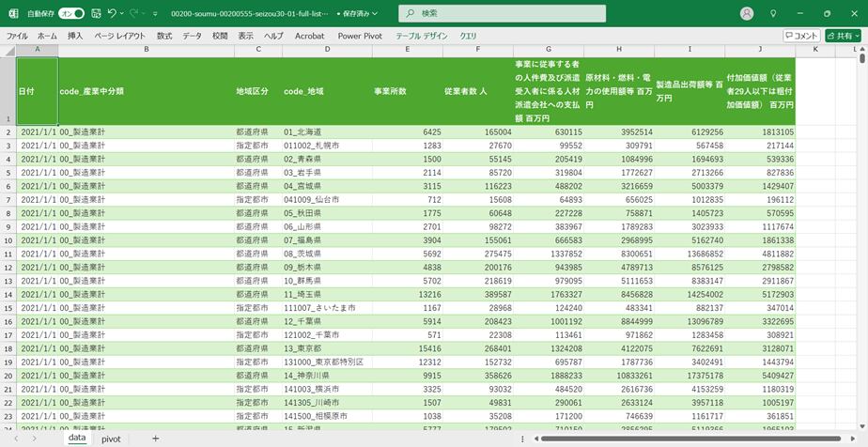Screen dimensions: 868x447
Task: Open the 挿入 ribbon tab
Action: (75, 36)
